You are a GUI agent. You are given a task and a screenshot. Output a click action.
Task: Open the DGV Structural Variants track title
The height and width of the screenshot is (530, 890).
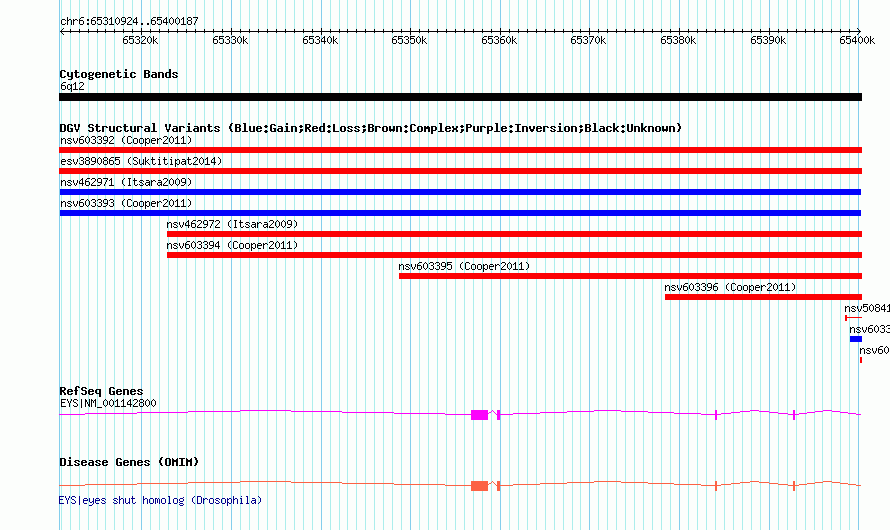(x=371, y=128)
